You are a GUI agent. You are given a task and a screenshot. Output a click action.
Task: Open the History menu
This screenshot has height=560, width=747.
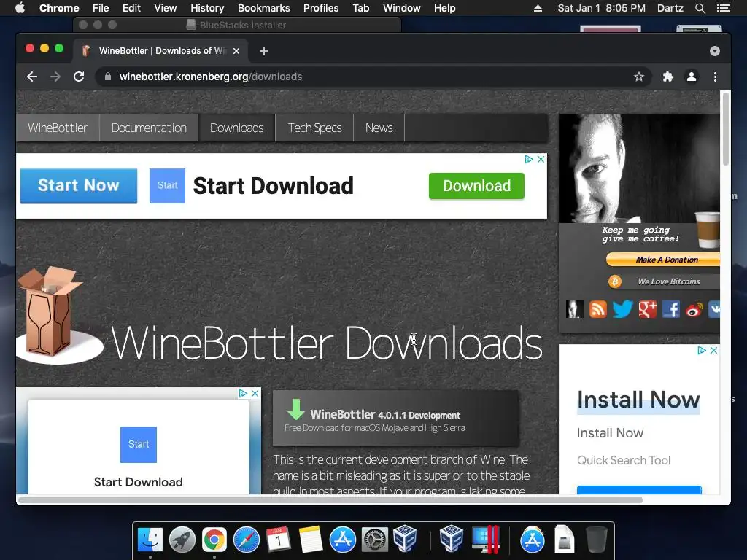[x=207, y=8]
